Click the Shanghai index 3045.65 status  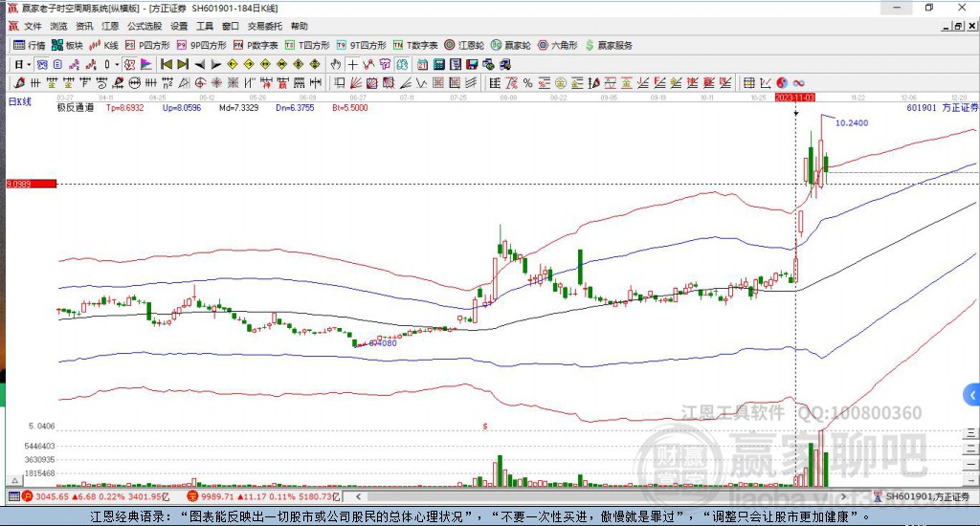[95, 496]
